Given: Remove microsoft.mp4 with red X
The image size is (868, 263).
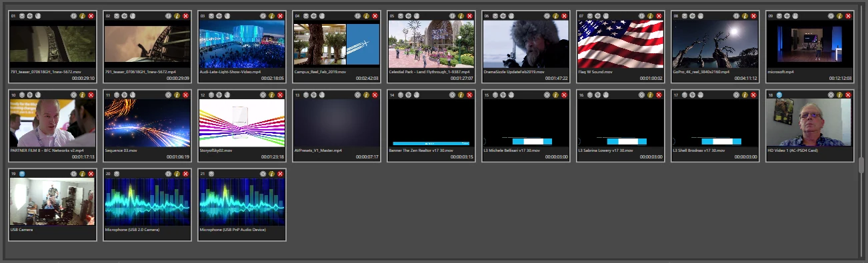Looking at the screenshot, I should click(849, 16).
